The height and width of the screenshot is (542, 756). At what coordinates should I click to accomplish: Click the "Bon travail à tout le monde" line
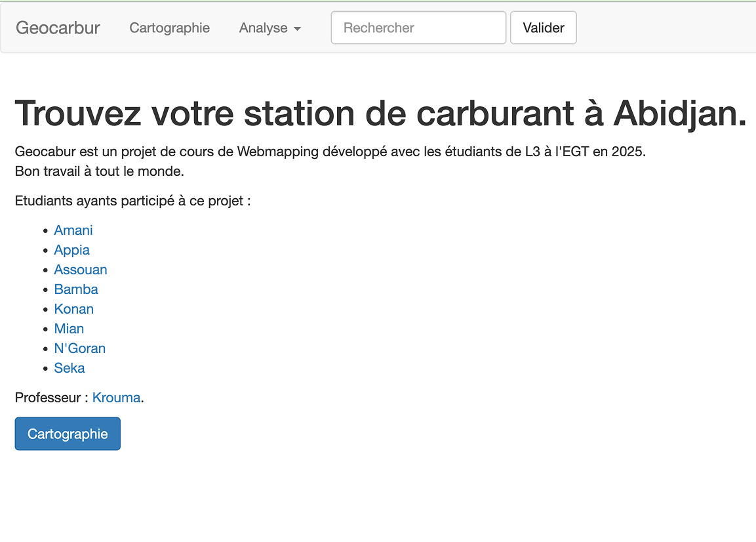point(99,172)
